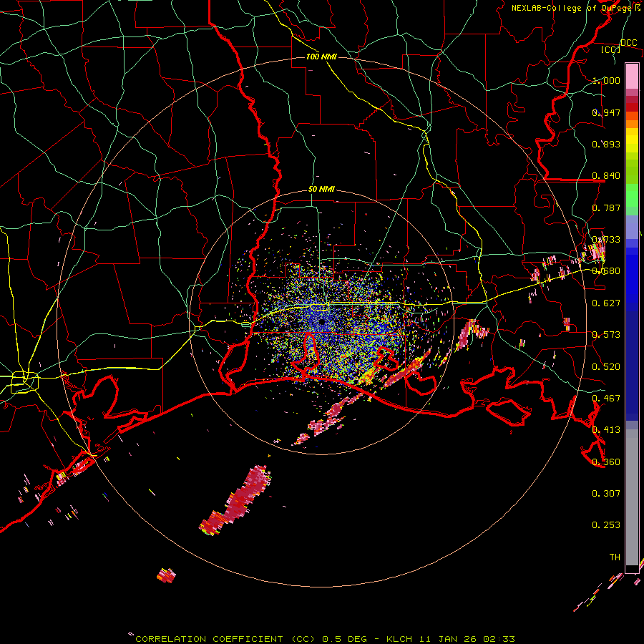
Task: Click the DCC product label
Action: tap(628, 43)
